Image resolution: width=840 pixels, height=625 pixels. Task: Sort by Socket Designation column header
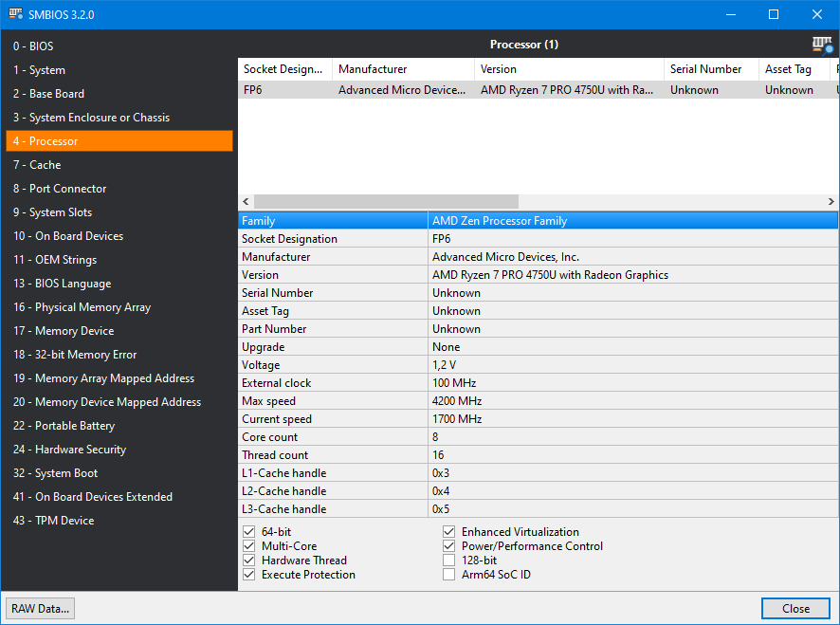285,69
